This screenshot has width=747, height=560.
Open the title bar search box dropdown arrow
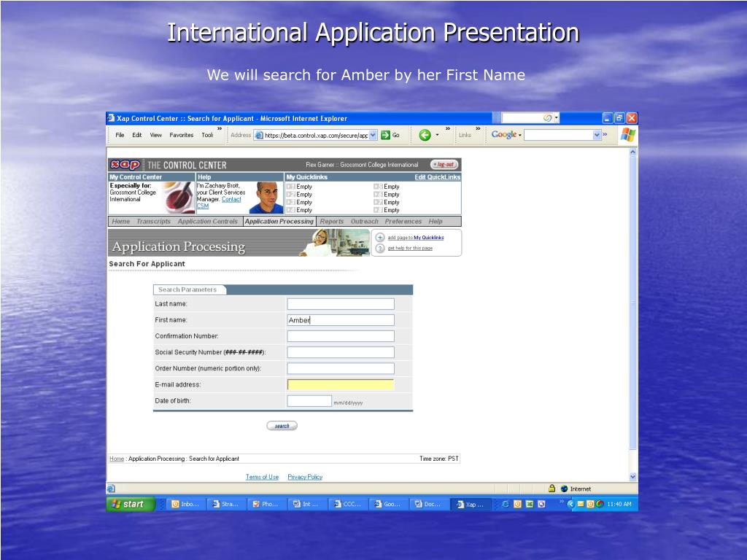556,117
